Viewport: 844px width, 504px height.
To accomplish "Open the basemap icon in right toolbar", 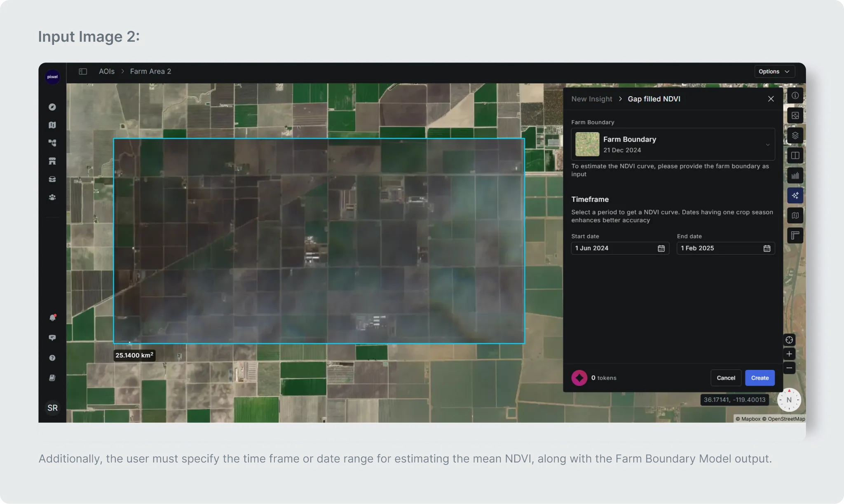I will click(795, 215).
